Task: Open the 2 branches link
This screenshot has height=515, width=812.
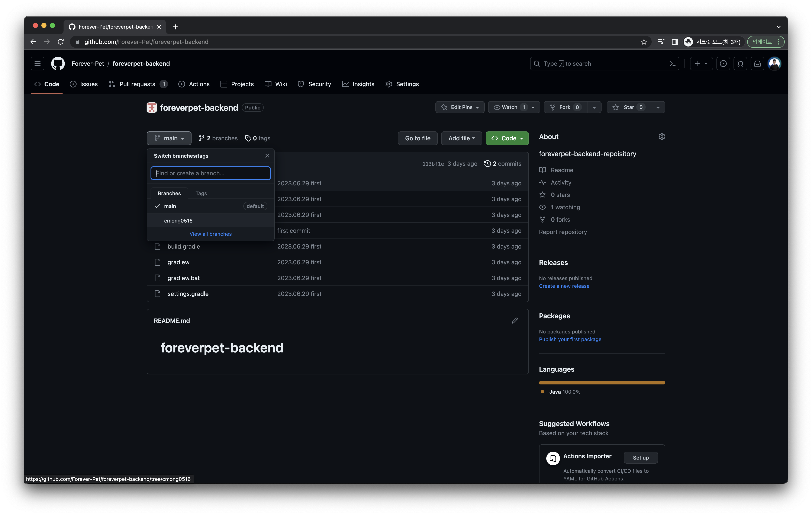Action: [218, 138]
